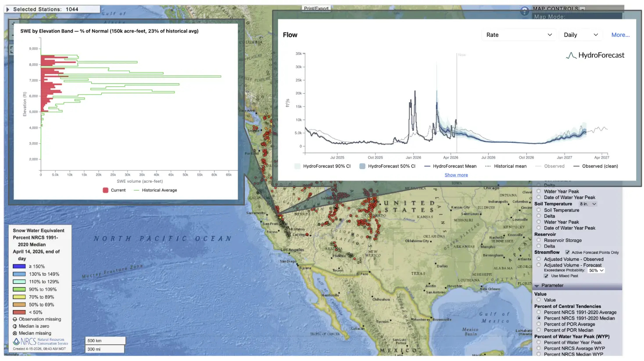Expand the Selected Stations panel triangle
Viewport: 644px width, 361px height.
coord(7,9)
